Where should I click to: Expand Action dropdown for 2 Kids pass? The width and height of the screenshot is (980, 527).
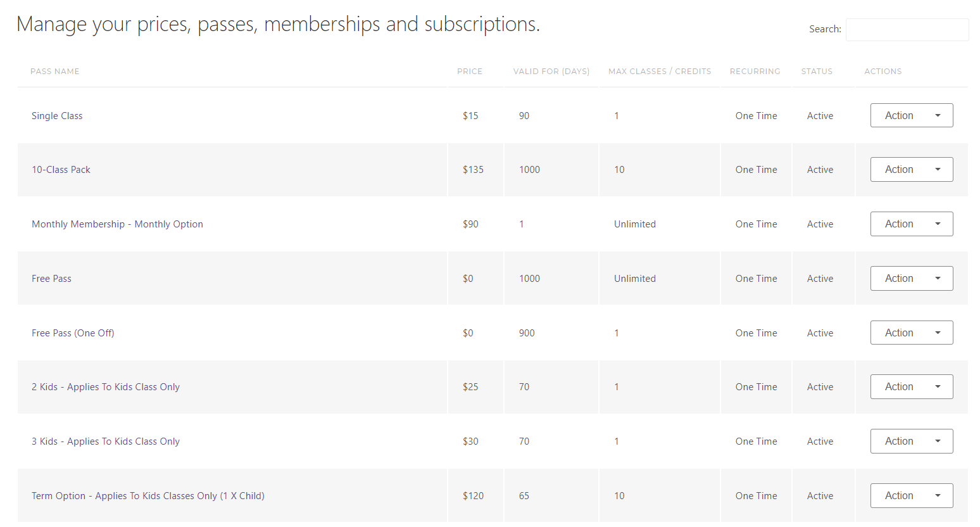911,386
